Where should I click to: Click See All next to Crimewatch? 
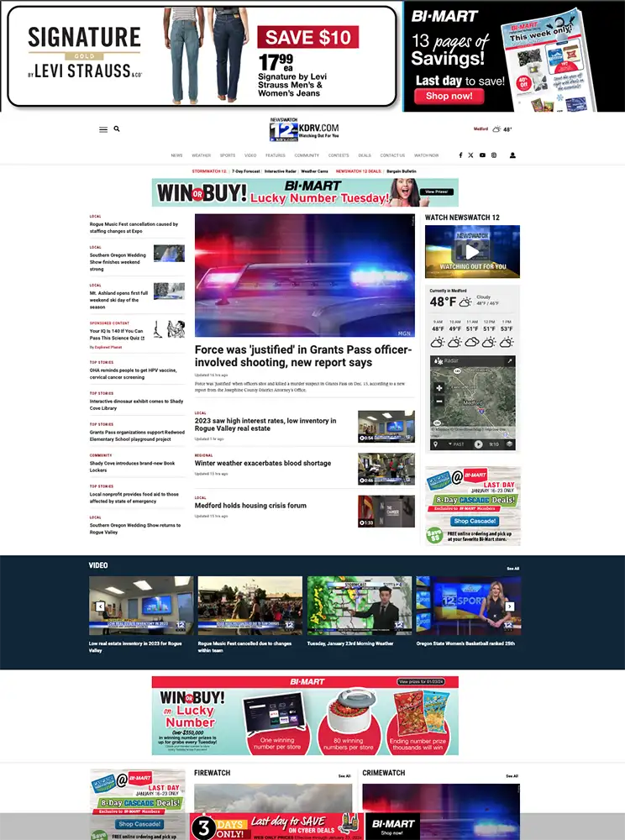(x=512, y=775)
